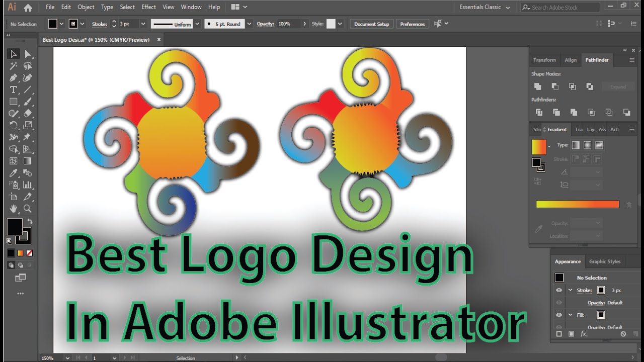This screenshot has height=362, width=644.
Task: Collapse the Fill row in Appearance panel
Action: point(571,315)
